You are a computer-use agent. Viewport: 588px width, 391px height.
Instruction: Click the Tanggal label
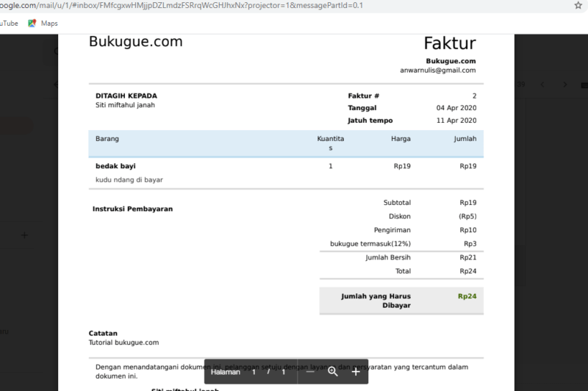[362, 108]
